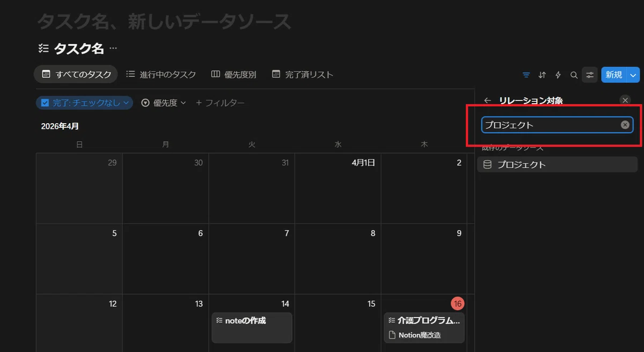The height and width of the screenshot is (352, 644).
Task: Open the 優先度 filter dropdown
Action: pyautogui.click(x=164, y=103)
